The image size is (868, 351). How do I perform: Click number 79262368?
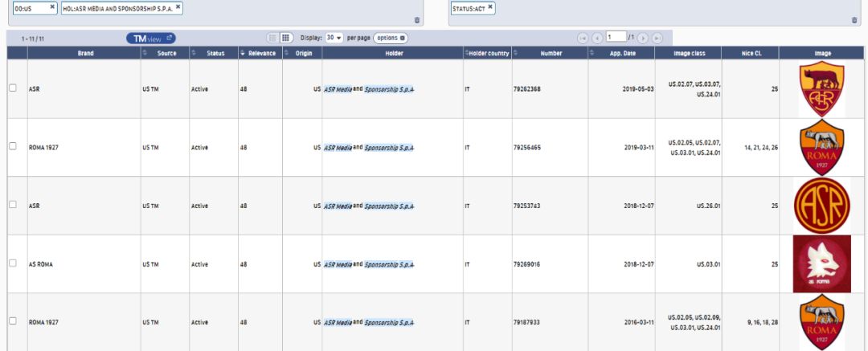[x=527, y=88]
